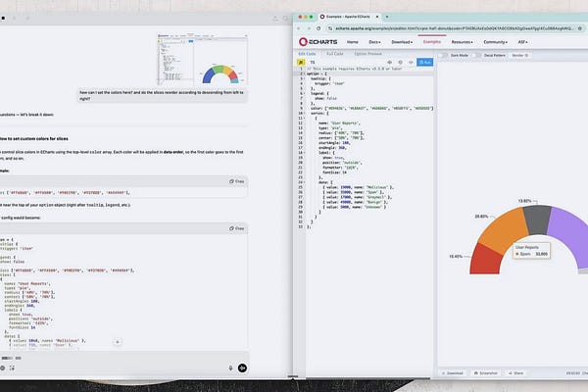Viewport: 588px width, 392px height.
Task: Open the Docs dropdown menu
Action: 374,42
